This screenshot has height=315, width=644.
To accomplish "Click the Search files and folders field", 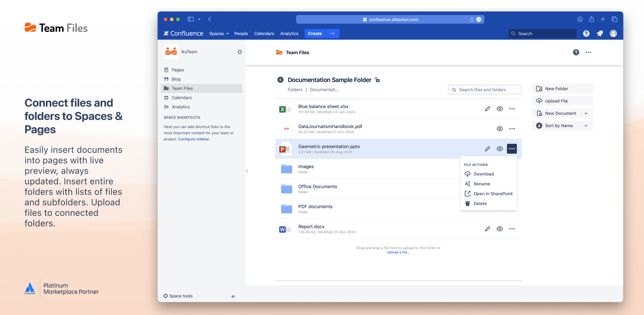I will coord(485,90).
